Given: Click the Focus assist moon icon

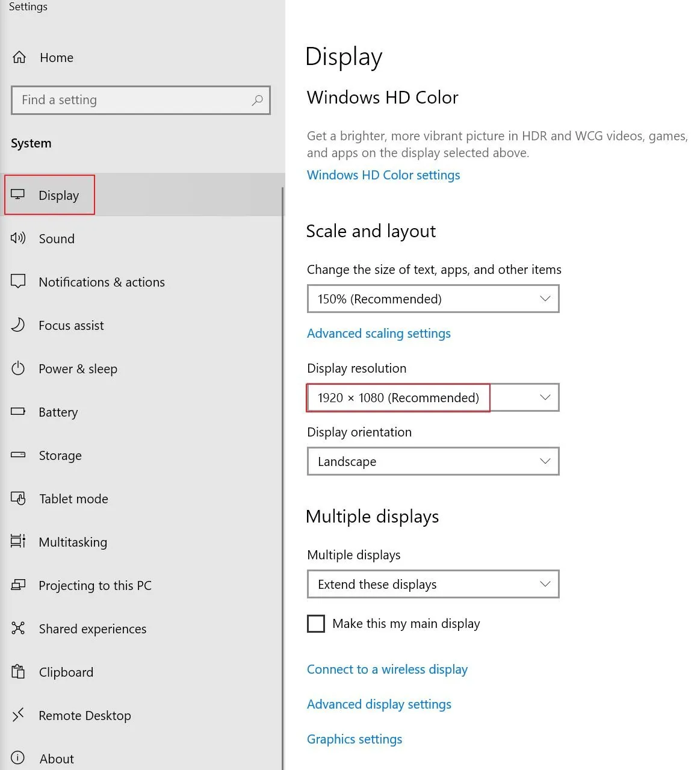Looking at the screenshot, I should 18,325.
